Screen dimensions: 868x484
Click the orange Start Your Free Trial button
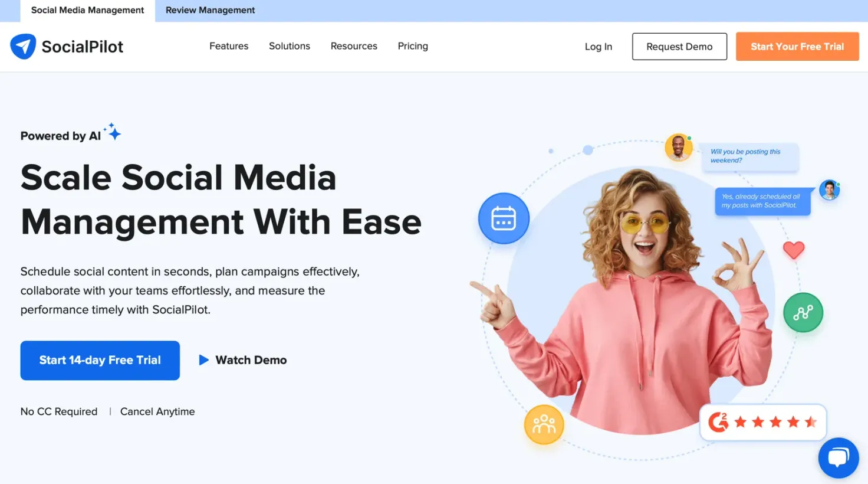pyautogui.click(x=797, y=47)
